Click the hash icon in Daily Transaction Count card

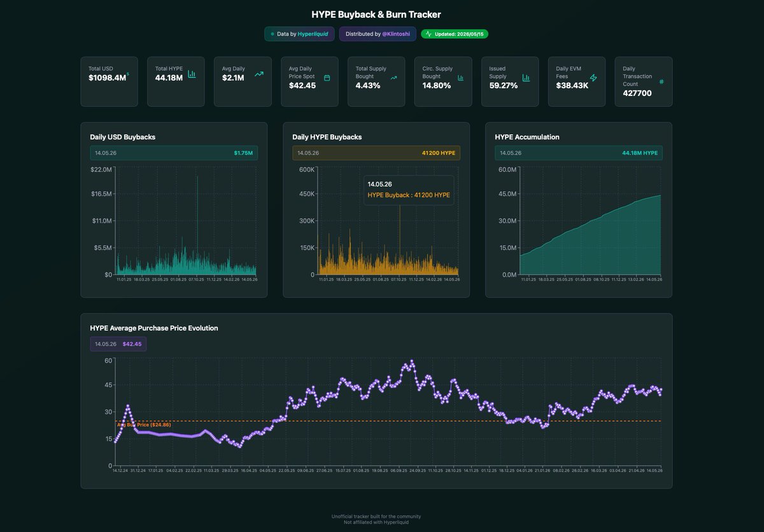pyautogui.click(x=661, y=81)
